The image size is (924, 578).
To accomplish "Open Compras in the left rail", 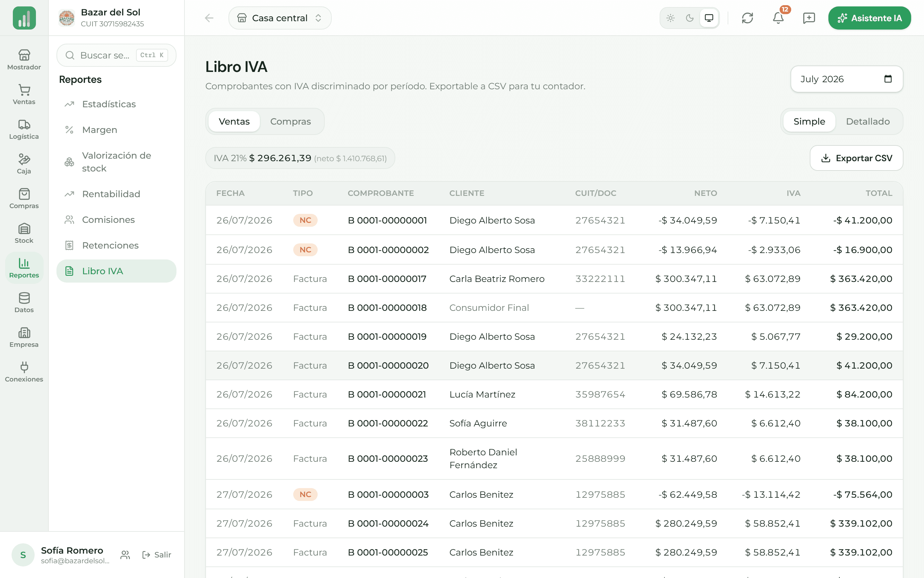I will pos(24,198).
